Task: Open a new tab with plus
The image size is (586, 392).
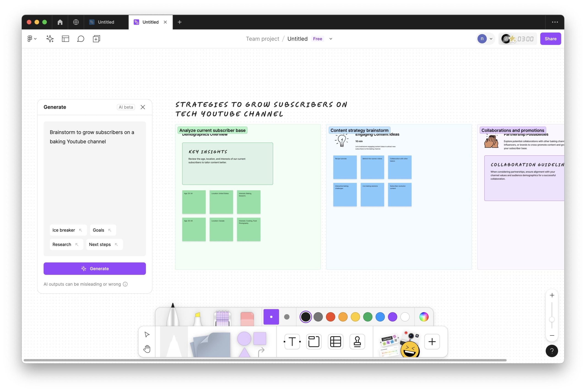Action: (x=179, y=22)
